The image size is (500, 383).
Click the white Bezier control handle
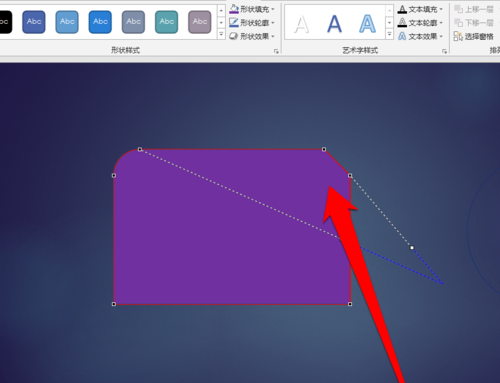tap(412, 248)
